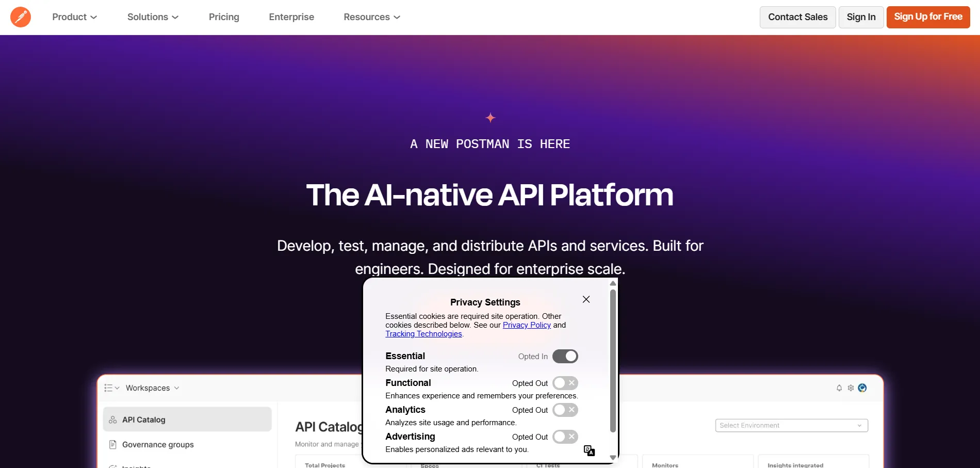The height and width of the screenshot is (468, 980).
Task: Open the Select Environment dropdown
Action: point(792,425)
